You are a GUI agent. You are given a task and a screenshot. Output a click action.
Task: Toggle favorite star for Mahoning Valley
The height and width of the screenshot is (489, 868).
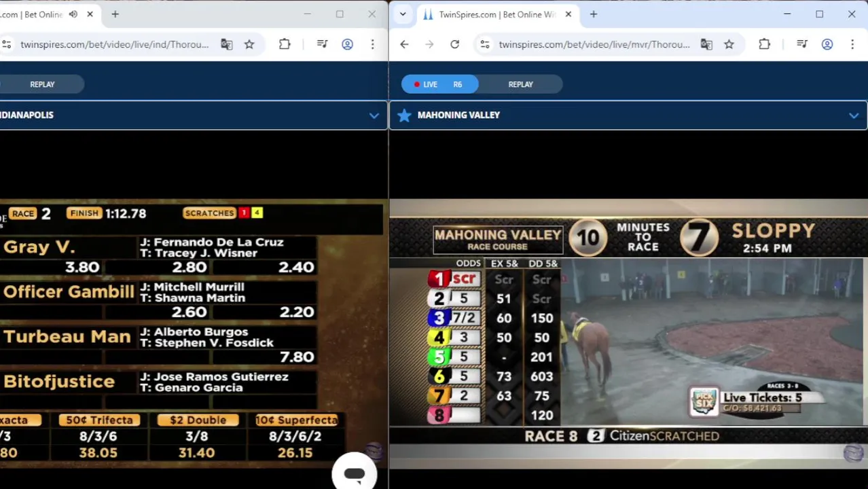404,115
